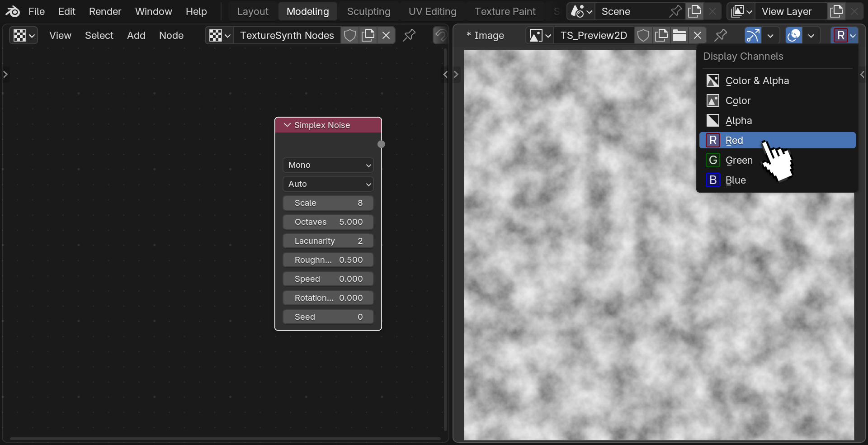The image size is (868, 445).
Task: Open the Render menu
Action: coord(105,11)
